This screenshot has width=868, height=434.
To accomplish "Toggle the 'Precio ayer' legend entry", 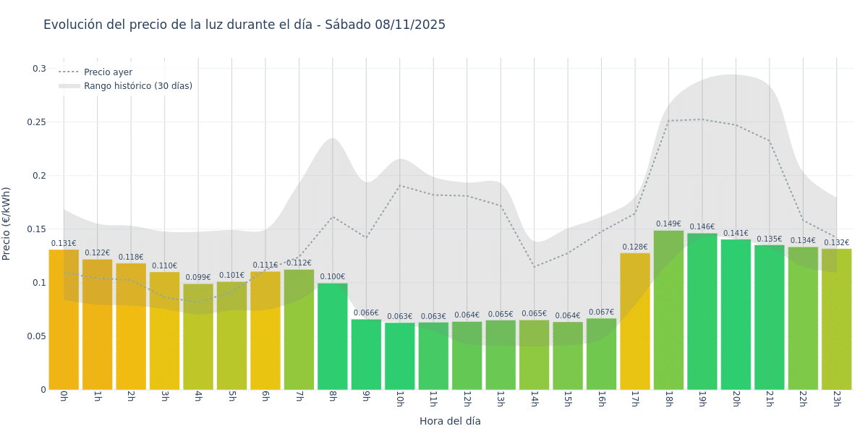I will (x=108, y=72).
